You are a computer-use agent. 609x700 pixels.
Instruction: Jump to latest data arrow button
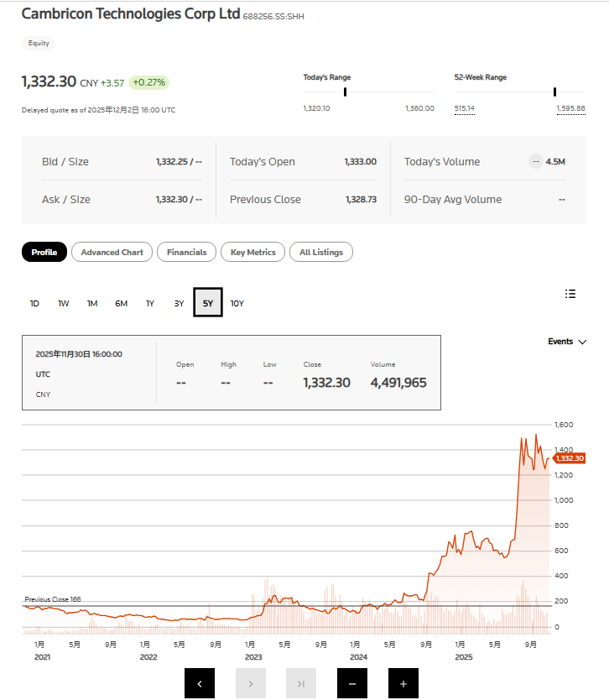tap(301, 683)
